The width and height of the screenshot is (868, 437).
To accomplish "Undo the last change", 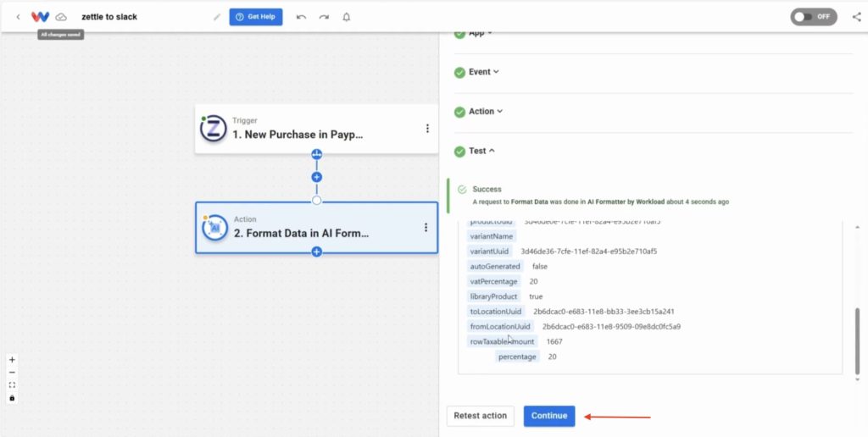I will click(x=301, y=17).
